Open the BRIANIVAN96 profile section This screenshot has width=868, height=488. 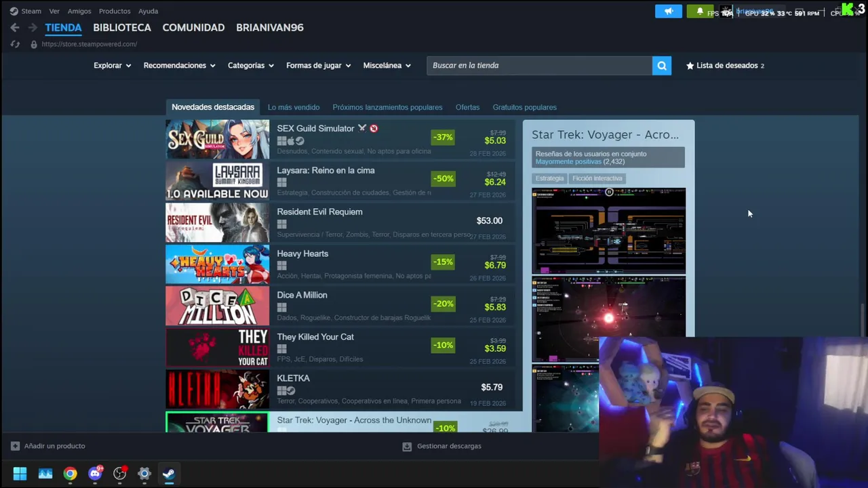pos(270,28)
